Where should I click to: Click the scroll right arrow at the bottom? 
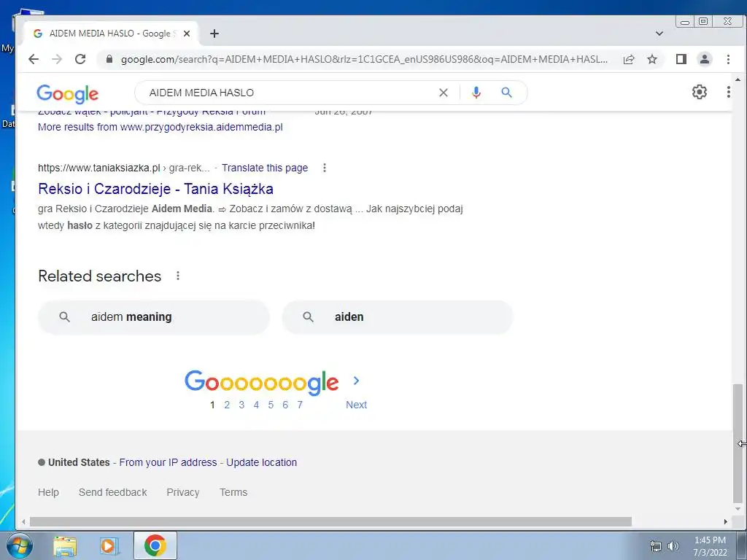[x=726, y=522]
